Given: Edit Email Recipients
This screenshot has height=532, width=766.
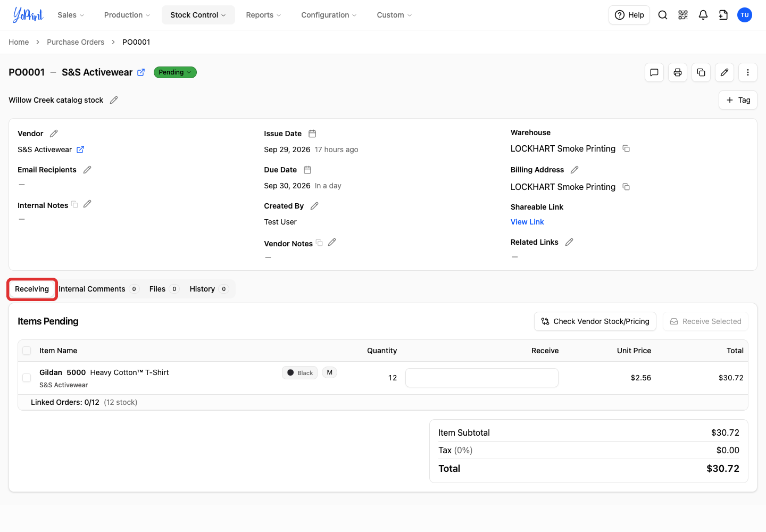Looking at the screenshot, I should tap(87, 170).
